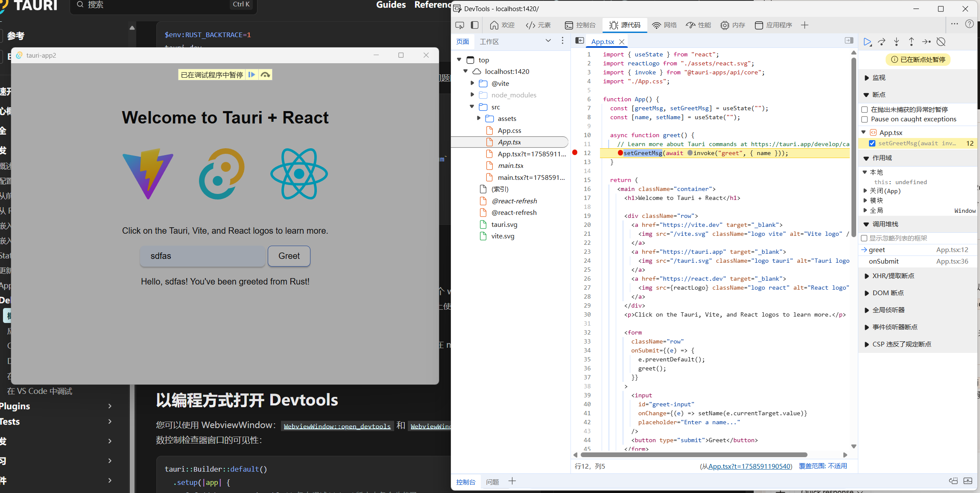Open more options in navigator pane
The width and height of the screenshot is (980, 493).
coord(562,41)
